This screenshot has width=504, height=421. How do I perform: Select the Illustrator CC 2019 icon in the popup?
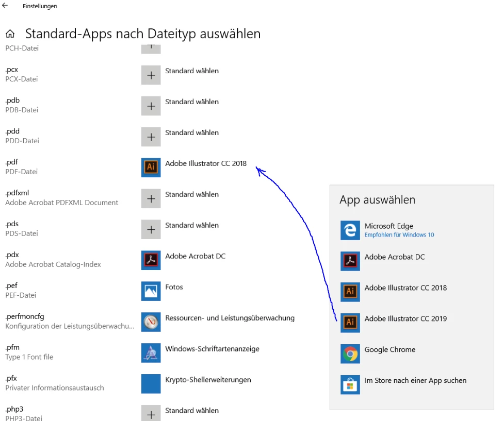350,323
